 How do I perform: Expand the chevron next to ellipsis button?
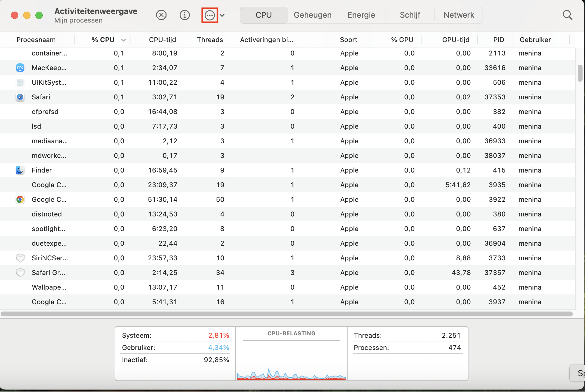pos(222,15)
